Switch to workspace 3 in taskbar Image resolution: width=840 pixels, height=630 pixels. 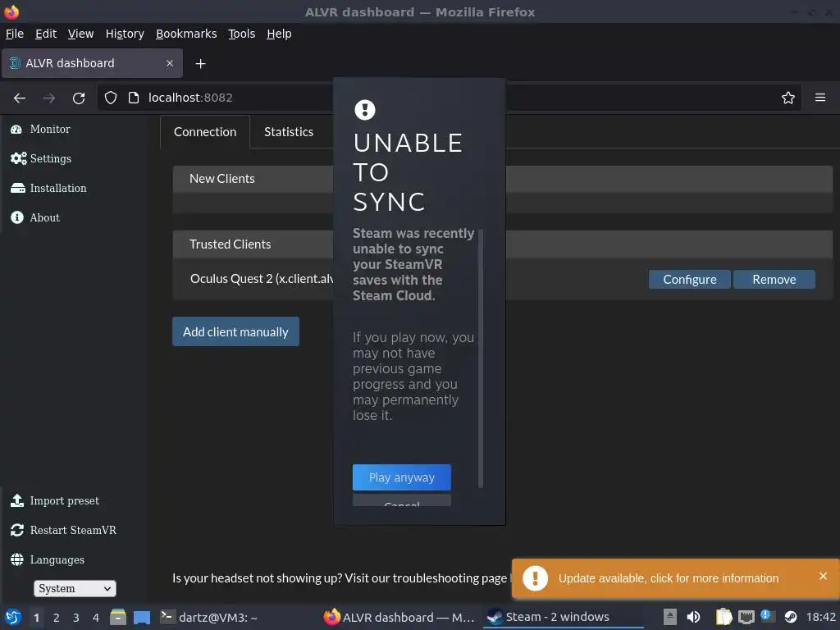pyautogui.click(x=76, y=618)
